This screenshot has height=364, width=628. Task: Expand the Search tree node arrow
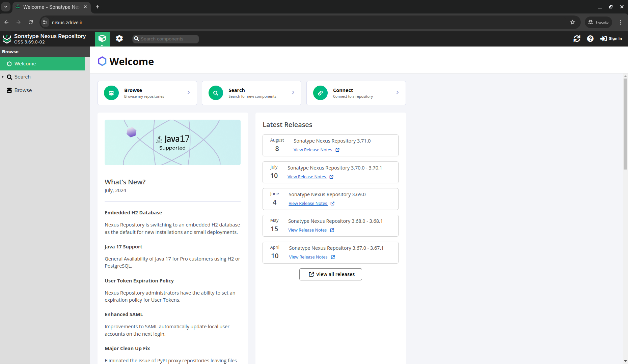(x=3, y=77)
